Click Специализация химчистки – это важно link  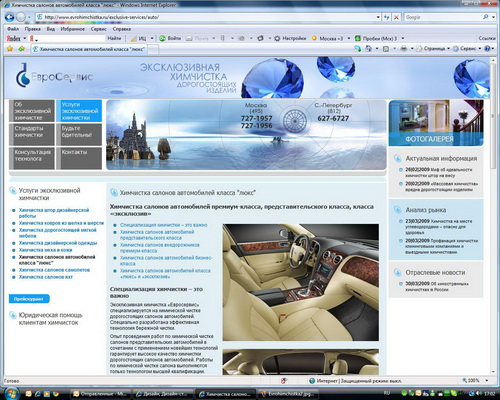click(x=164, y=225)
